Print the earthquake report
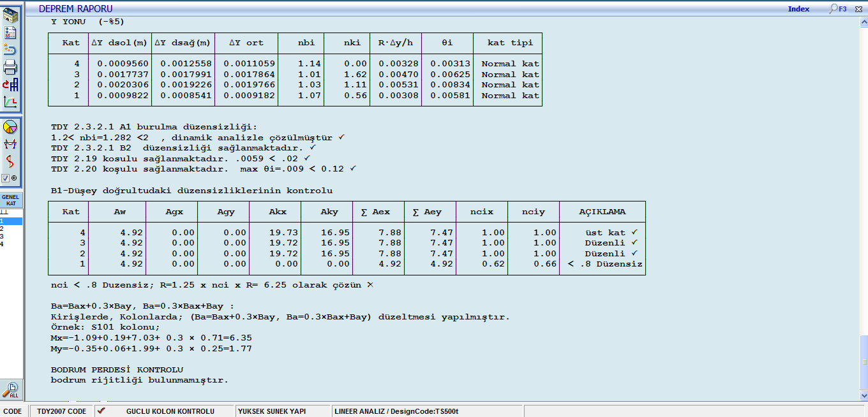868x417 pixels. [x=10, y=67]
